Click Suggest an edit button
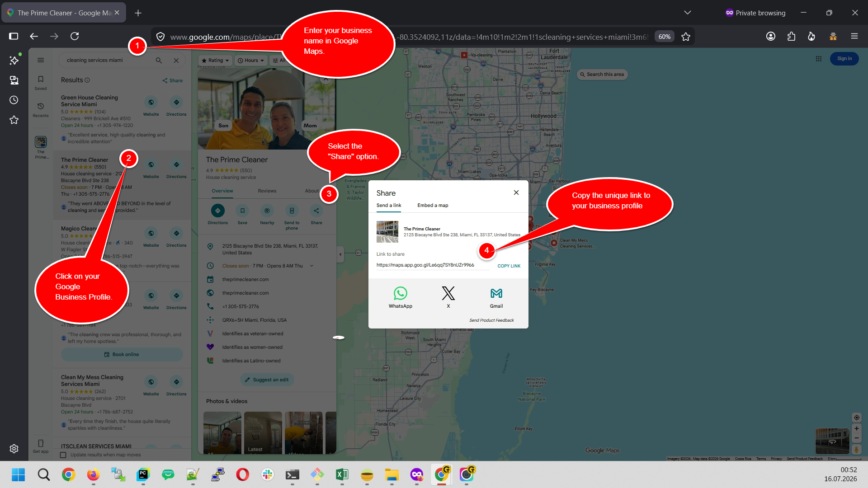This screenshot has height=488, width=868. (267, 380)
